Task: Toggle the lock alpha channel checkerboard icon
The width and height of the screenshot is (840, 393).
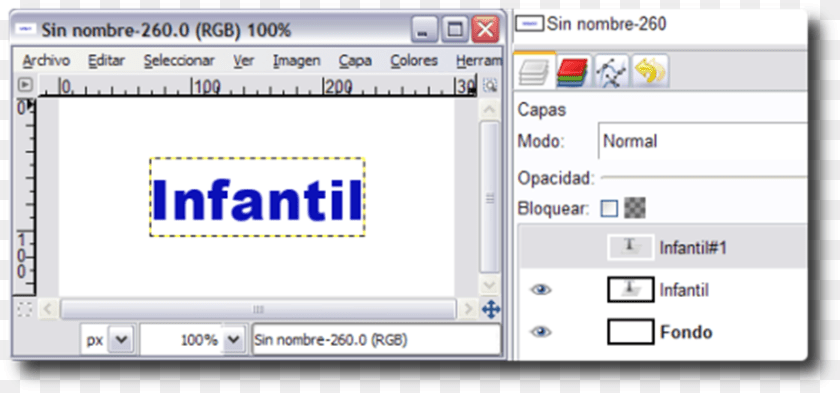Action: [634, 208]
